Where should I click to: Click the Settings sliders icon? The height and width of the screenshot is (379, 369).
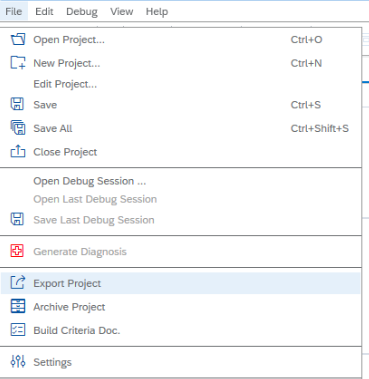[x=18, y=361]
